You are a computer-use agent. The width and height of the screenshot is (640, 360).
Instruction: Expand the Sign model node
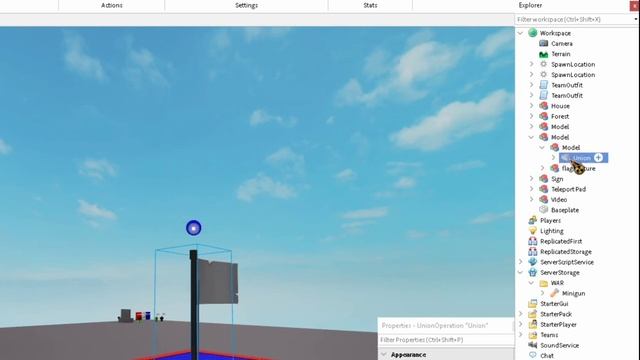(x=531, y=179)
